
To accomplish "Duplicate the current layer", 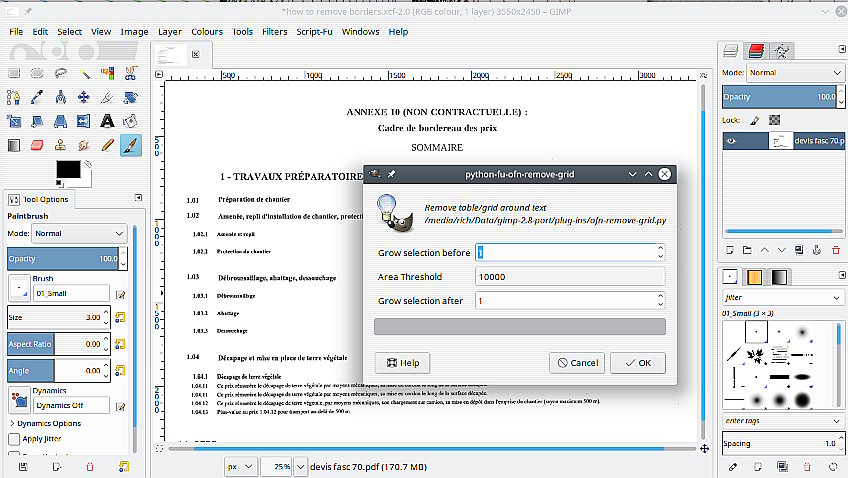I will click(799, 250).
